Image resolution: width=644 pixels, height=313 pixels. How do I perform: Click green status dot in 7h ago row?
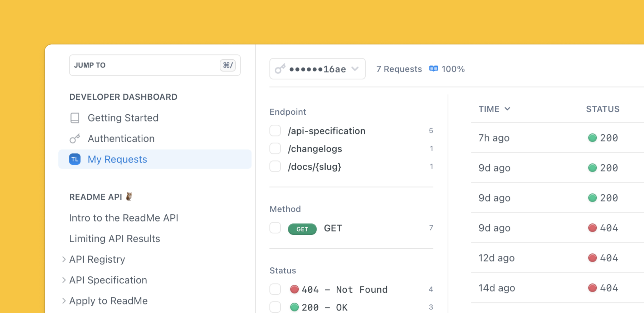(592, 138)
